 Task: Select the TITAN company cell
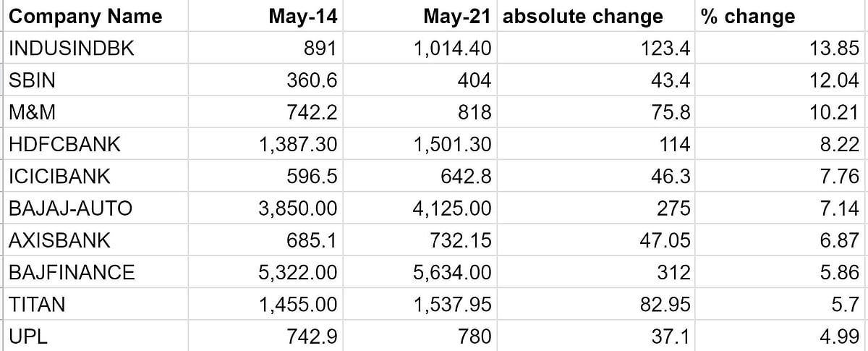click(37, 304)
